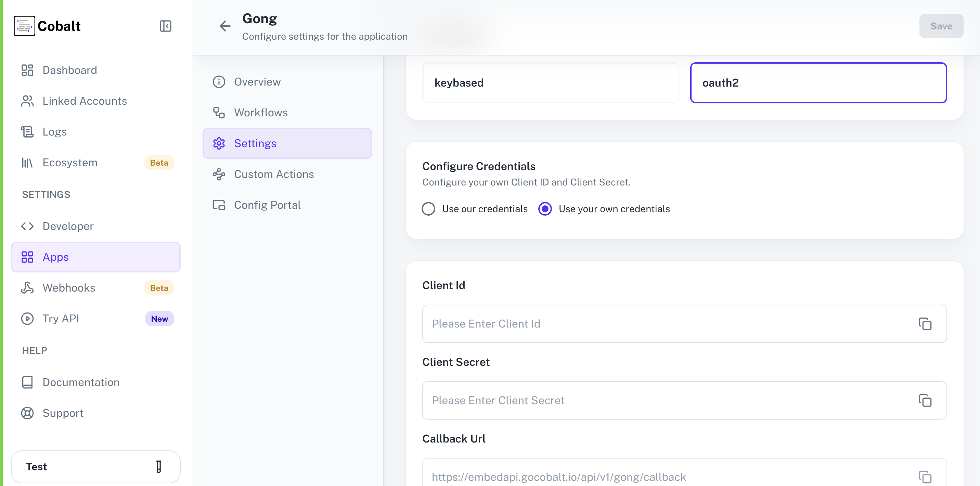980x486 pixels.
Task: Select the Dashboard icon in sidebar
Action: [x=27, y=70]
